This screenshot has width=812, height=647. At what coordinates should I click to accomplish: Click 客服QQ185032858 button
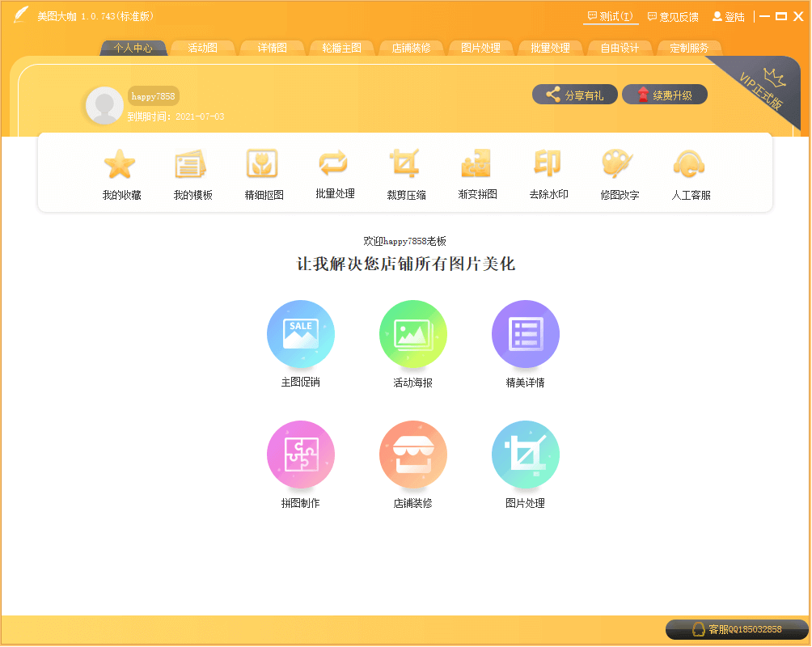coord(737,629)
